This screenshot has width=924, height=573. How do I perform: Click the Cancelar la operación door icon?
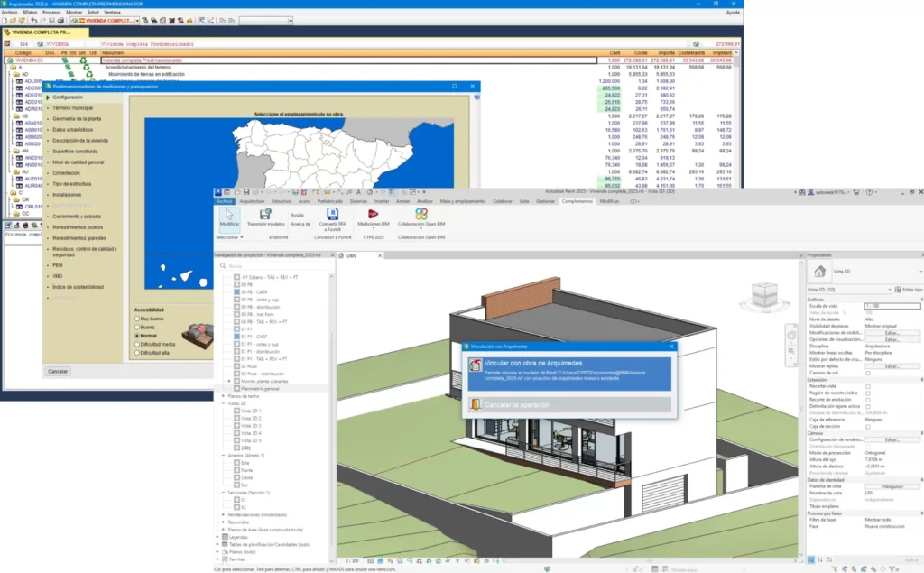click(x=475, y=404)
